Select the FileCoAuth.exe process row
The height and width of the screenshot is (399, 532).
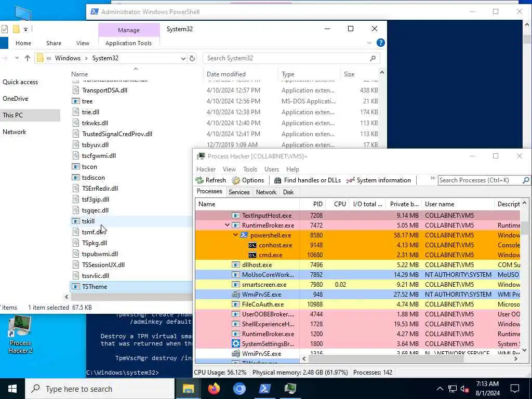pyautogui.click(x=357, y=304)
